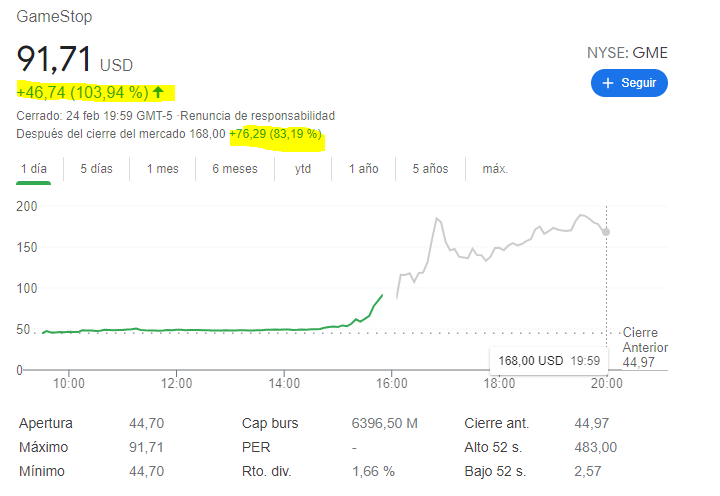Click the 168,00 USD 19:59 tooltip
The width and height of the screenshot is (720, 496).
click(x=549, y=361)
